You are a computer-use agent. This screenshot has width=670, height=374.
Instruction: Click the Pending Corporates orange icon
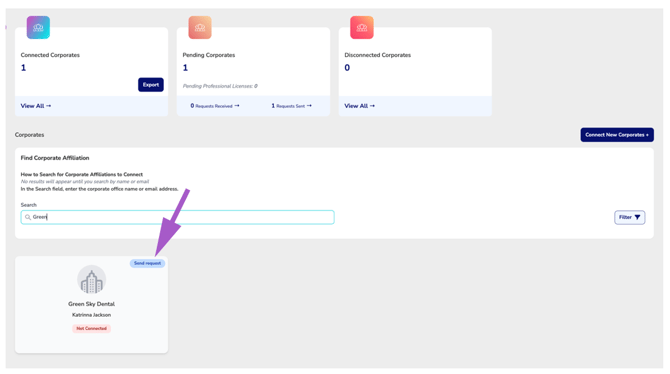tap(200, 27)
